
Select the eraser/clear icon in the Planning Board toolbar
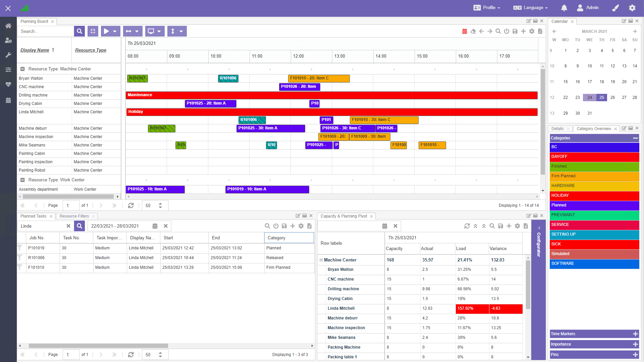(x=473, y=31)
